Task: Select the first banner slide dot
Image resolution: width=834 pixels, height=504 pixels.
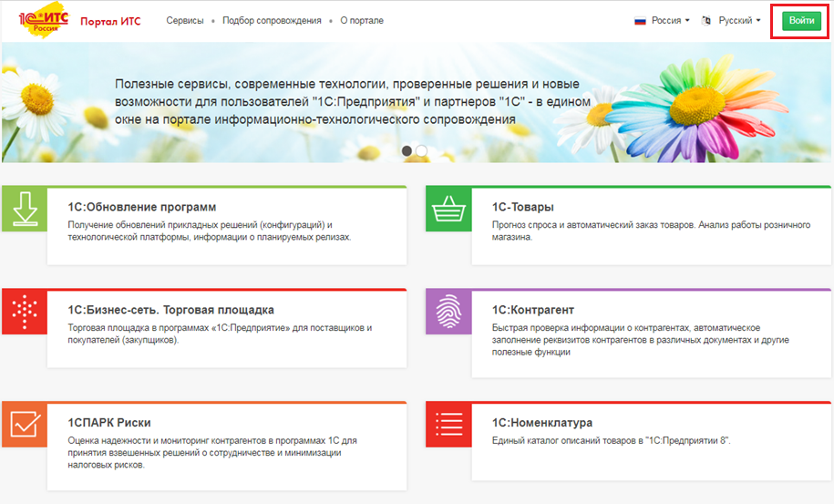Action: pos(407,151)
